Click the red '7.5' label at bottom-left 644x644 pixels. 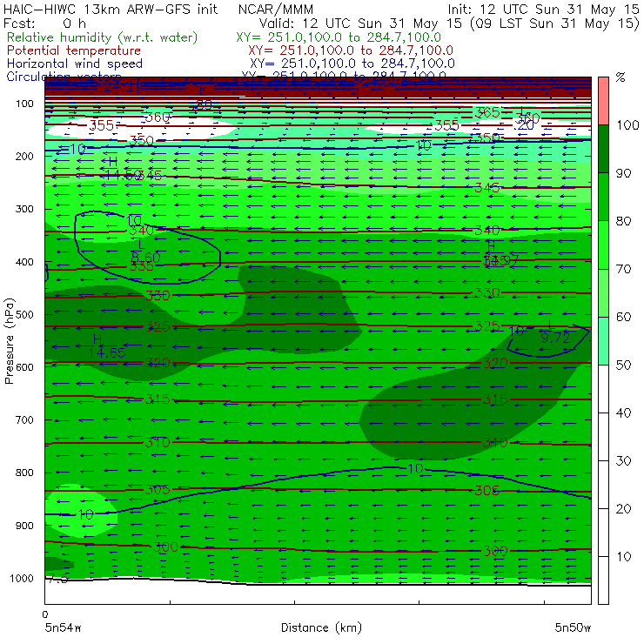(x=57, y=579)
